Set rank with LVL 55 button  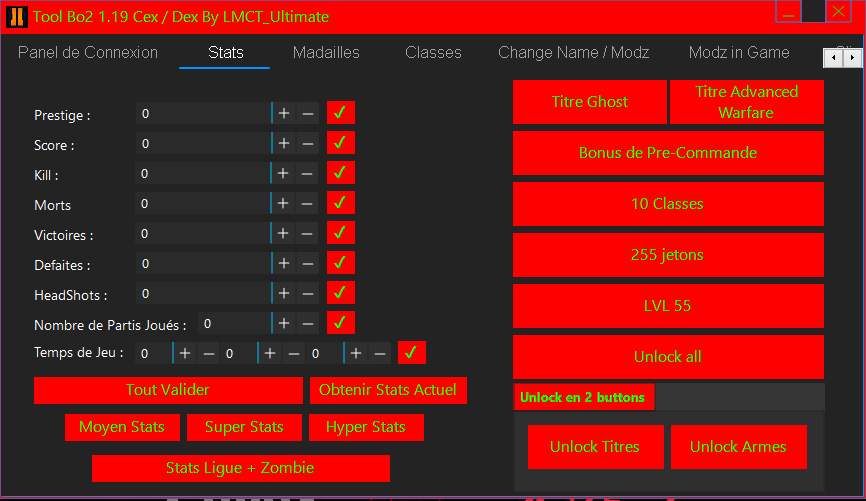(x=668, y=306)
